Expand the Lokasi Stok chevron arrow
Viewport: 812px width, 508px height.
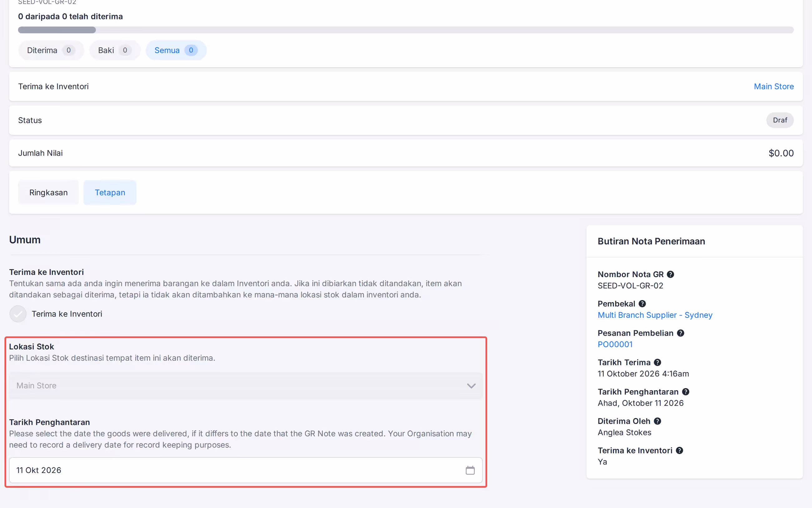pos(471,386)
